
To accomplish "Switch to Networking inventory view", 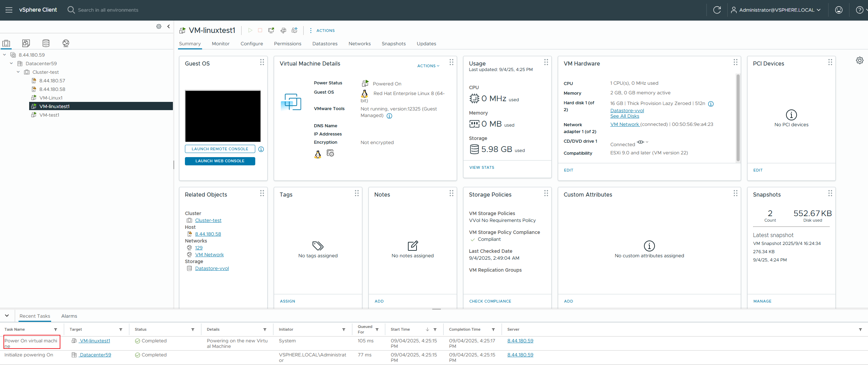I will [66, 43].
